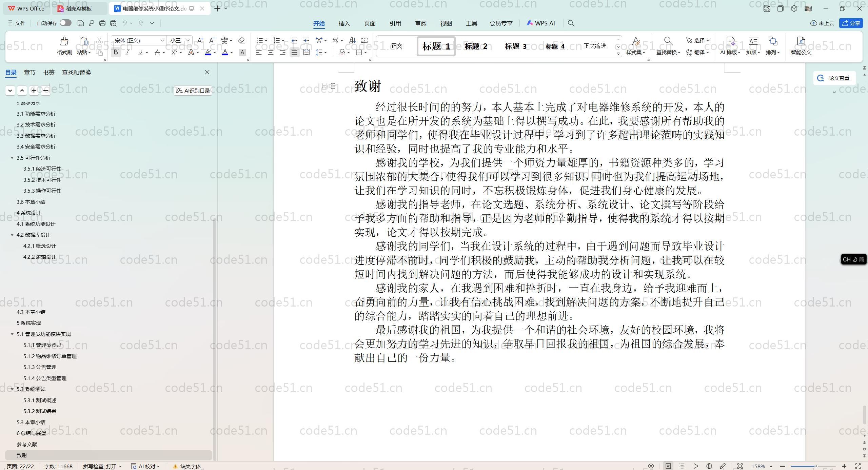Toggle underline formatting
The width and height of the screenshot is (868, 470).
(x=140, y=52)
